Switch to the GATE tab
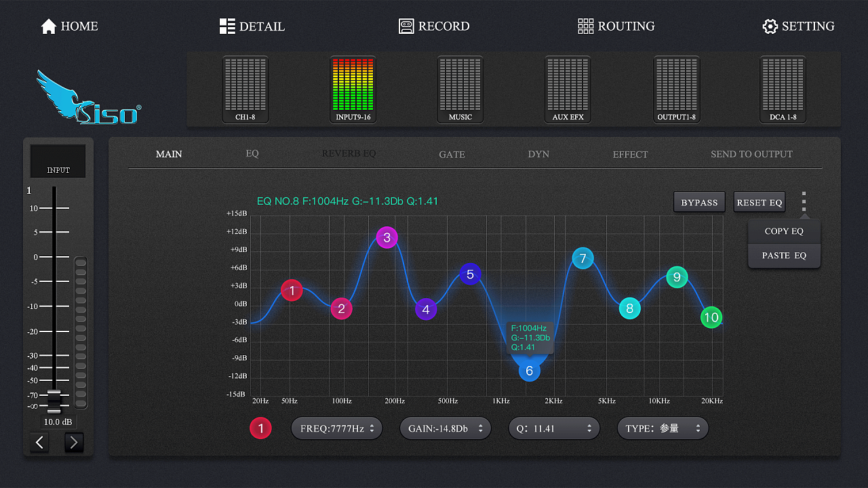This screenshot has height=488, width=868. [x=452, y=155]
